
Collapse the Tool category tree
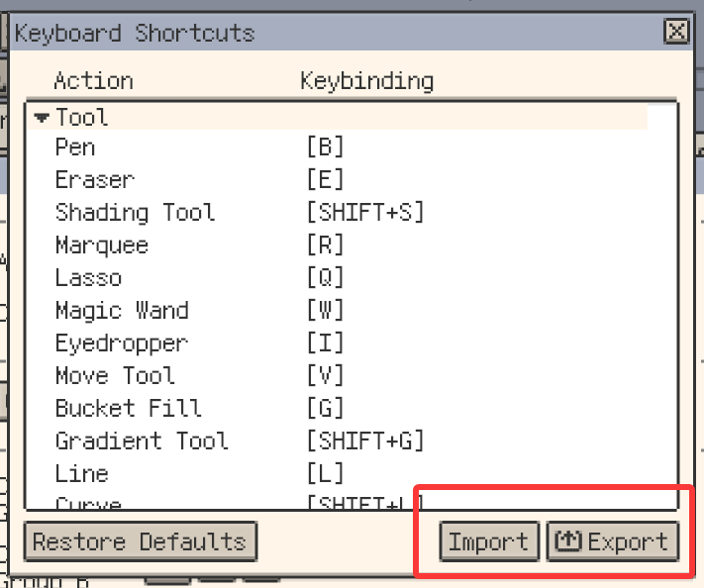[42, 118]
